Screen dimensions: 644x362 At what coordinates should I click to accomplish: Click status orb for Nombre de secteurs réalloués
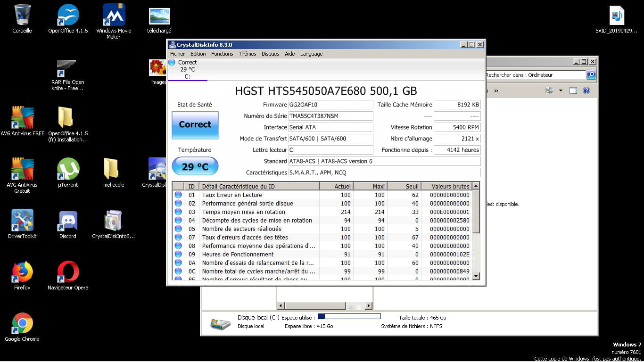[178, 229]
